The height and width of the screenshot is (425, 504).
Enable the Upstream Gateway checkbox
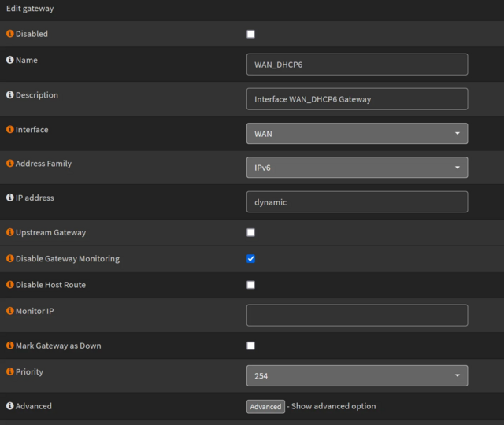250,232
